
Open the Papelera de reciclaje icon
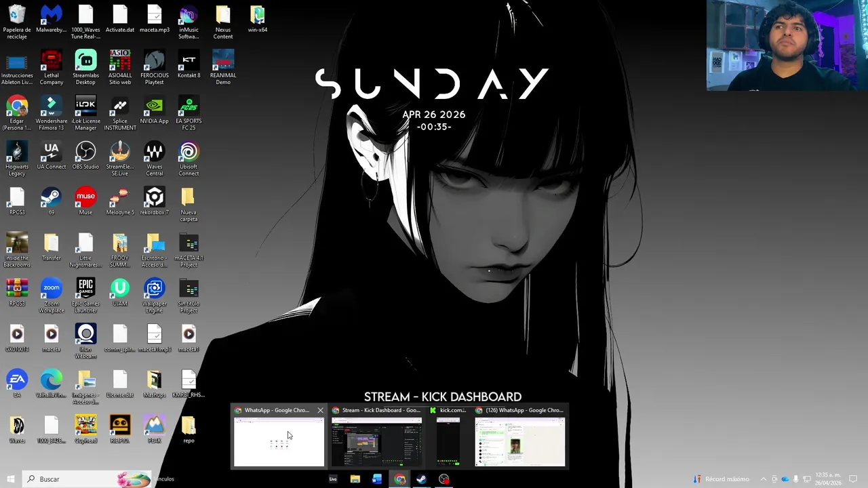[17, 22]
